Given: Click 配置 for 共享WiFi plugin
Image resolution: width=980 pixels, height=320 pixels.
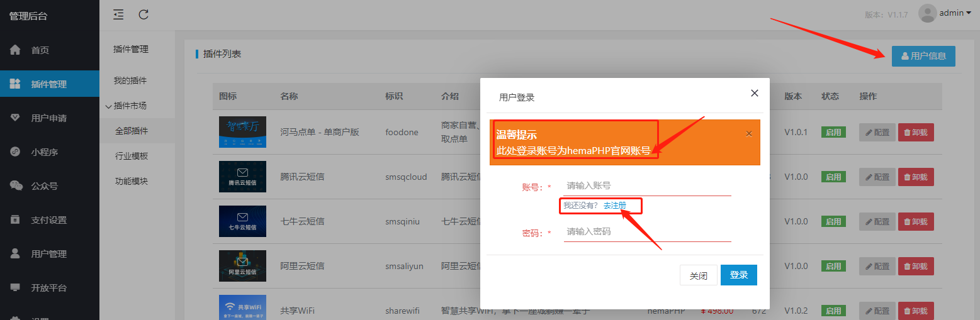Looking at the screenshot, I should (x=877, y=311).
